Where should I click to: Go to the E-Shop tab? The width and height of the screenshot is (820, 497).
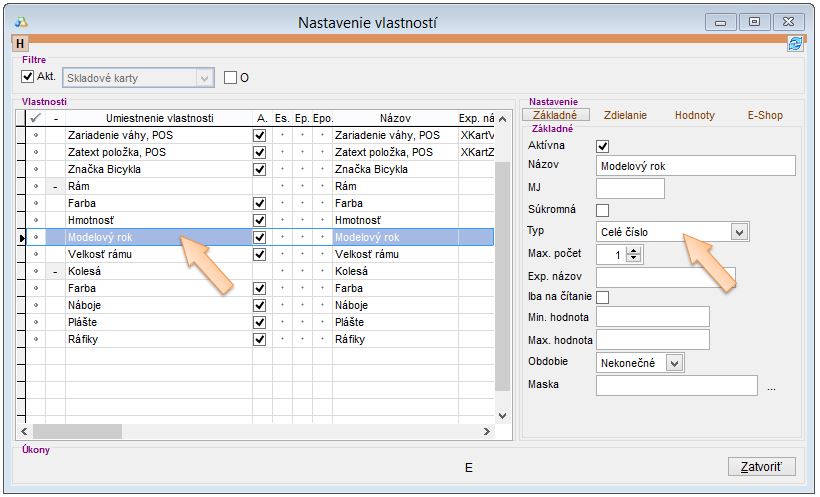coord(765,116)
